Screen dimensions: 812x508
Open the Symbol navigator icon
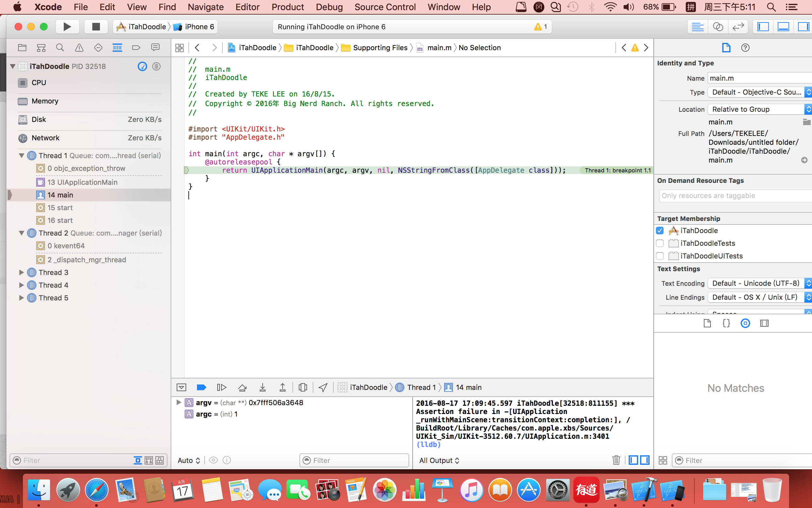41,48
